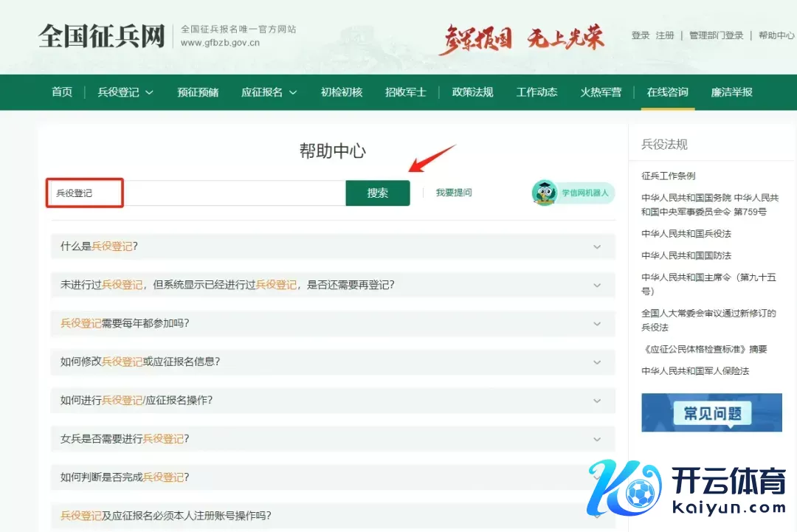
Task: Open 政策法规 menu item
Action: coord(472,92)
